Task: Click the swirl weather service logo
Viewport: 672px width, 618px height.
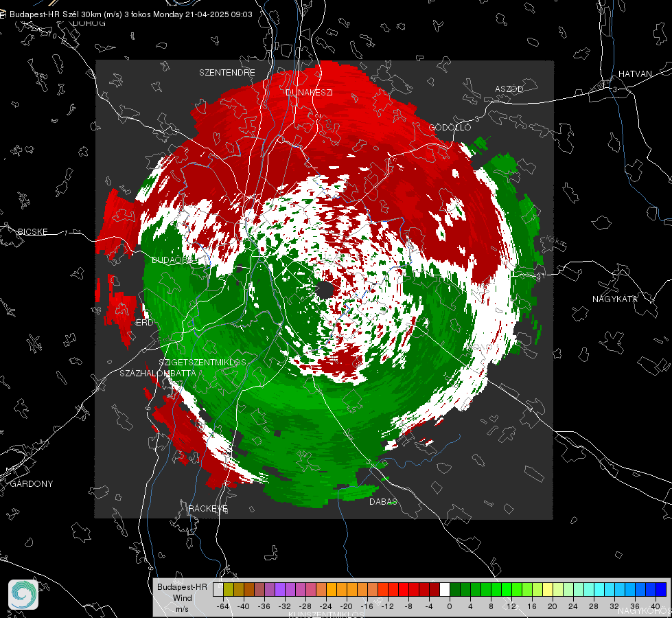Action: [x=23, y=595]
